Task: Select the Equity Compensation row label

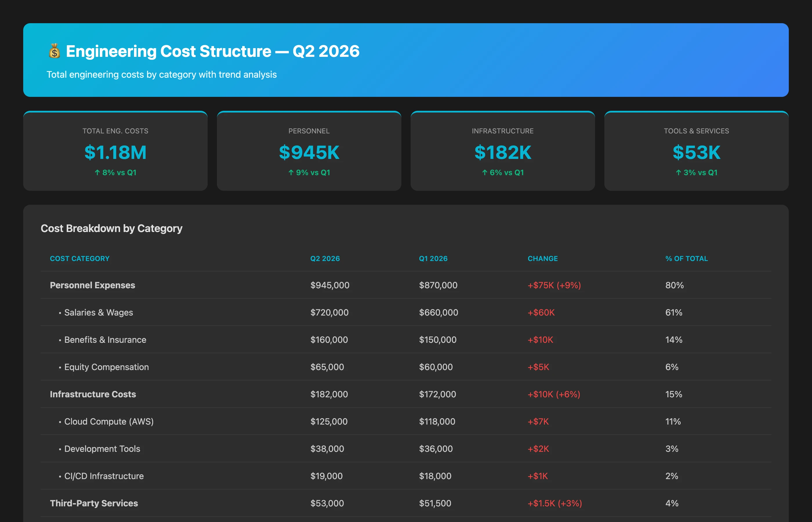Action: (x=106, y=367)
